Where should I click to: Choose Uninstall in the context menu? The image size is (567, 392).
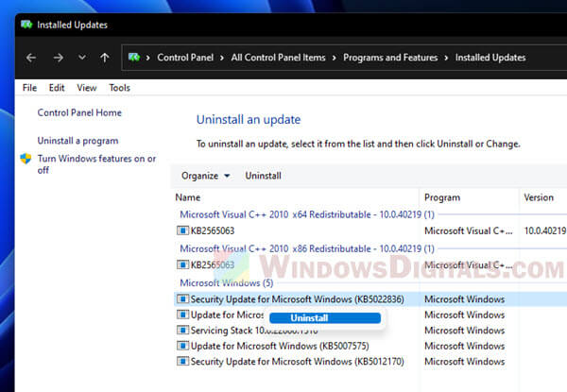[x=325, y=318]
